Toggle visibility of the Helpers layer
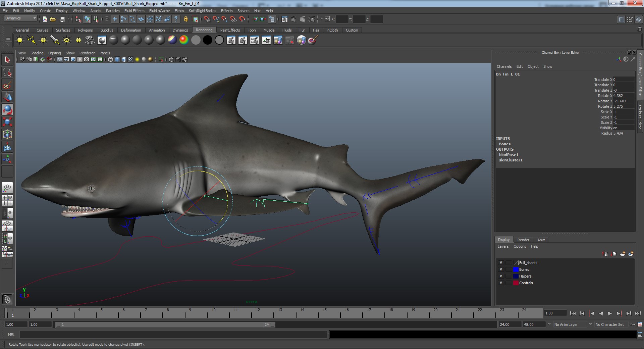 tap(501, 276)
